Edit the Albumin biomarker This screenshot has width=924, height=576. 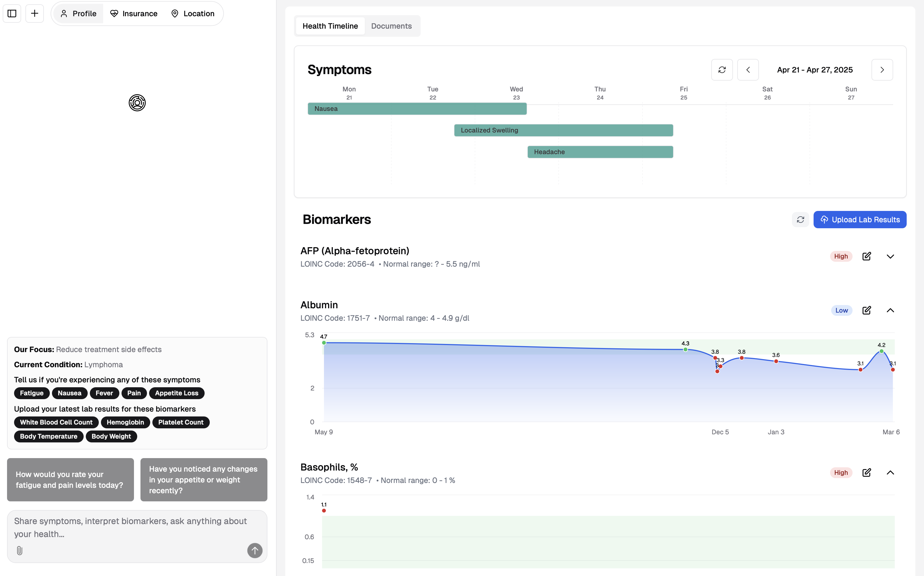[x=866, y=310]
